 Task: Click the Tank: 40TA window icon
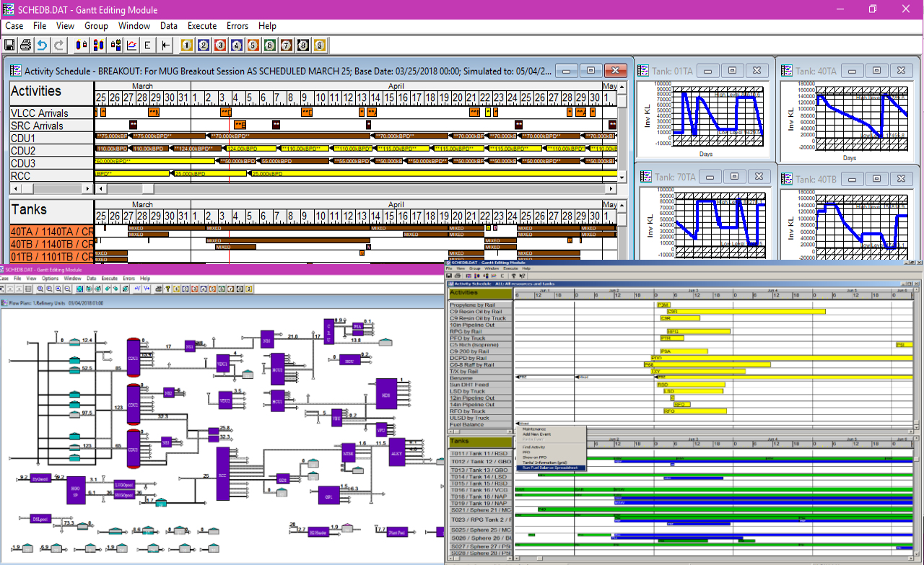(787, 71)
